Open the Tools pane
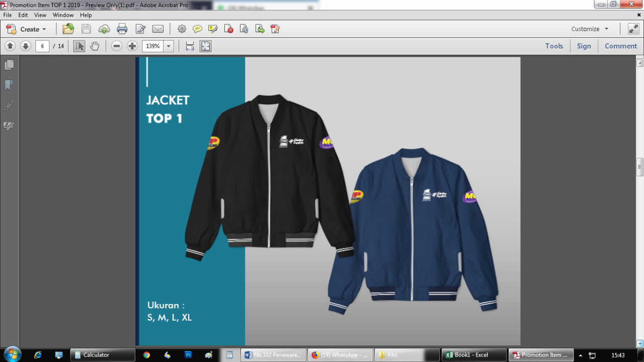This screenshot has height=362, width=644. click(554, 46)
